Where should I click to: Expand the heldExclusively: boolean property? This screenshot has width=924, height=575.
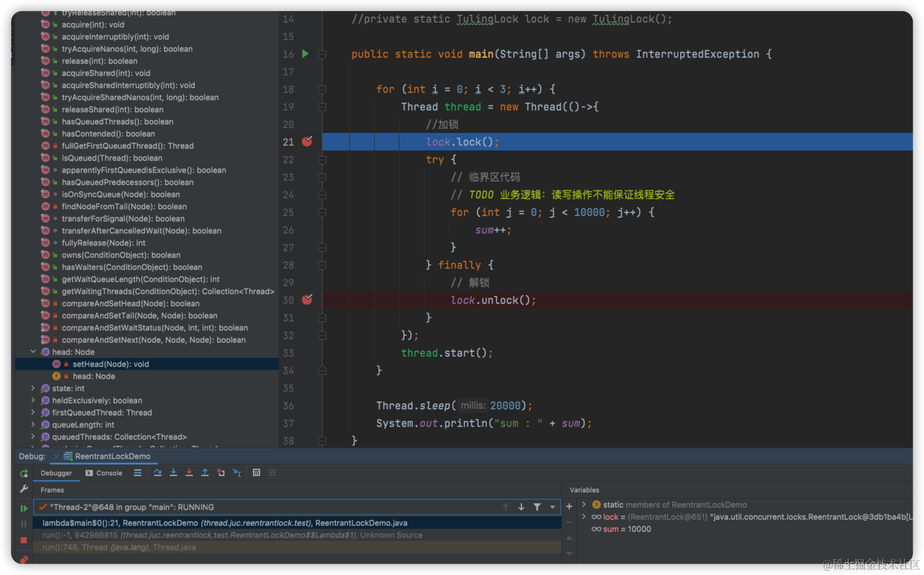coord(33,400)
